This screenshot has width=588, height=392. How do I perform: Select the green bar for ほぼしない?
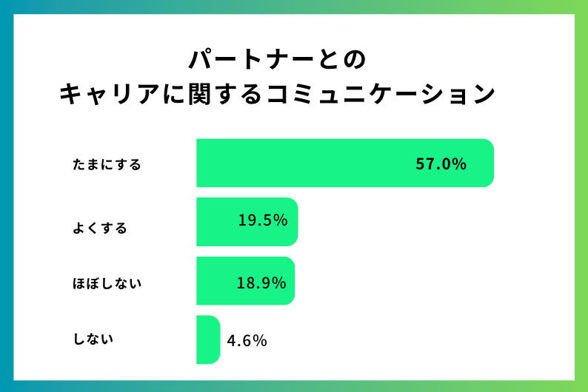point(216,281)
